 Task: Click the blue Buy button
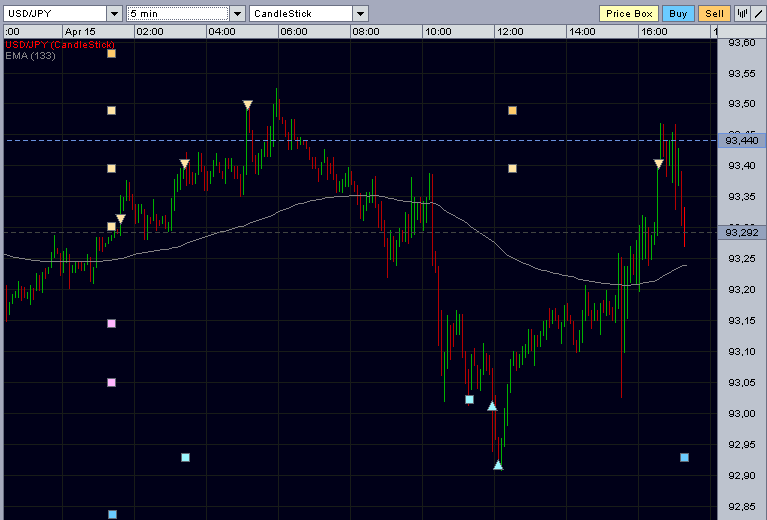[678, 14]
